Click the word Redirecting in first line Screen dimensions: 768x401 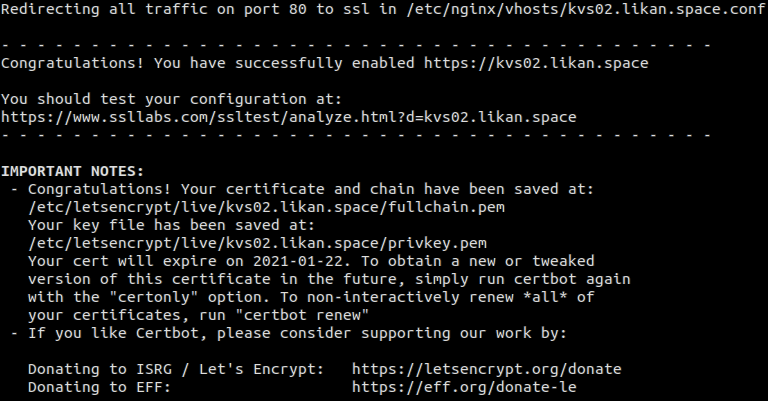pos(49,9)
